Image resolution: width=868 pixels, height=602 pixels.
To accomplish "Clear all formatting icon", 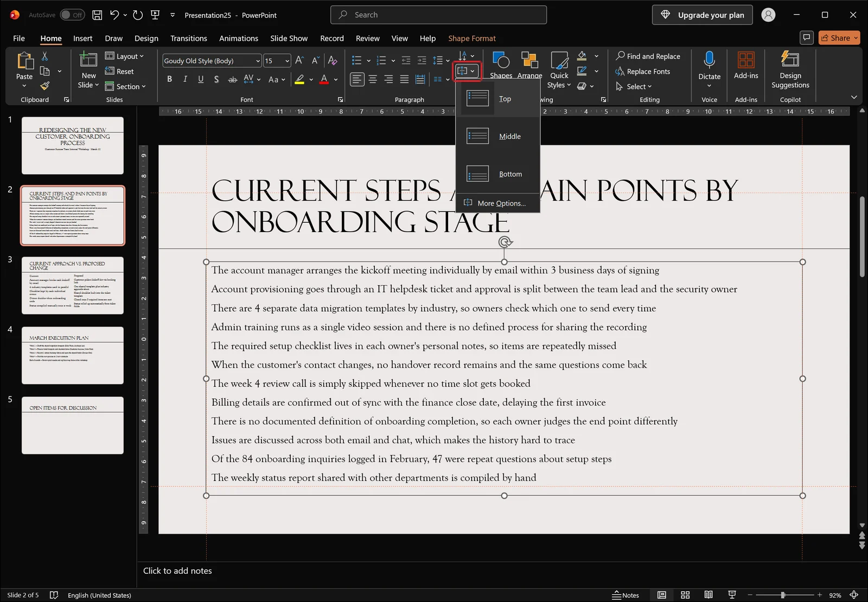I will [x=333, y=61].
